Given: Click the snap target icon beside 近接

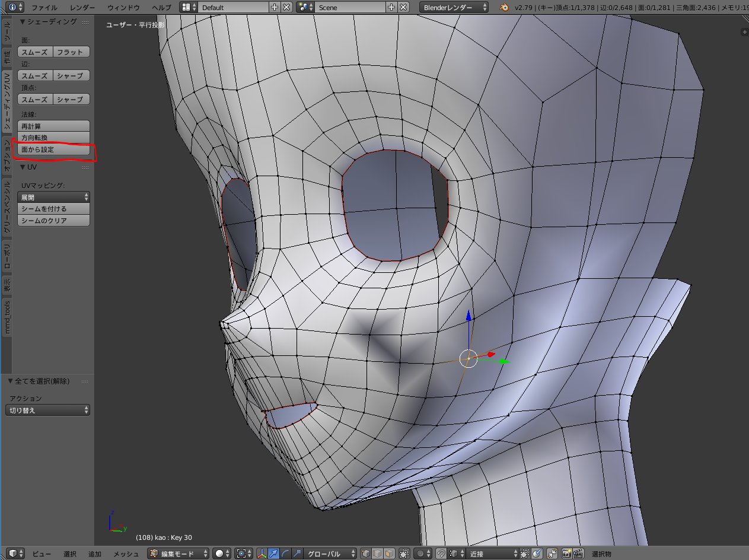Looking at the screenshot, I should (x=524, y=553).
